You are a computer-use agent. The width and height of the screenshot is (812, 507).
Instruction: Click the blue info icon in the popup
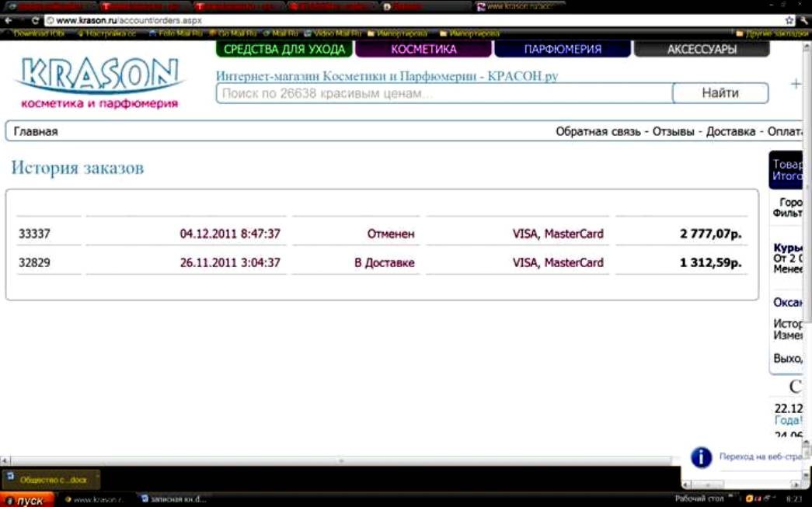[x=701, y=457]
